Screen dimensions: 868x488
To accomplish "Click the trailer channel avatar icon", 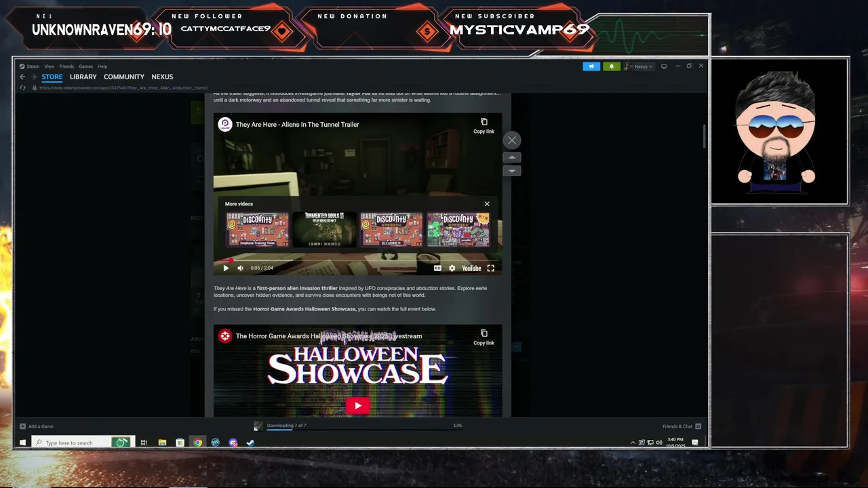I will pos(224,124).
